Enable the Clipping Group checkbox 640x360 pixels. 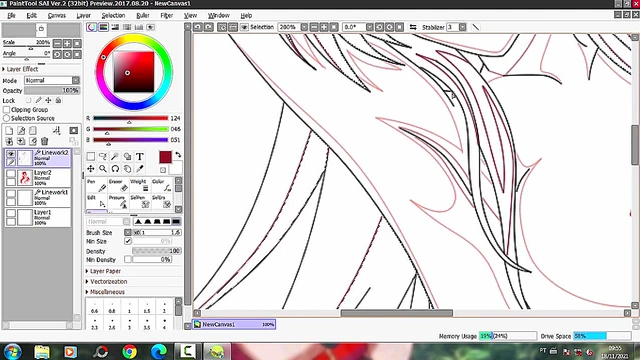(x=6, y=110)
